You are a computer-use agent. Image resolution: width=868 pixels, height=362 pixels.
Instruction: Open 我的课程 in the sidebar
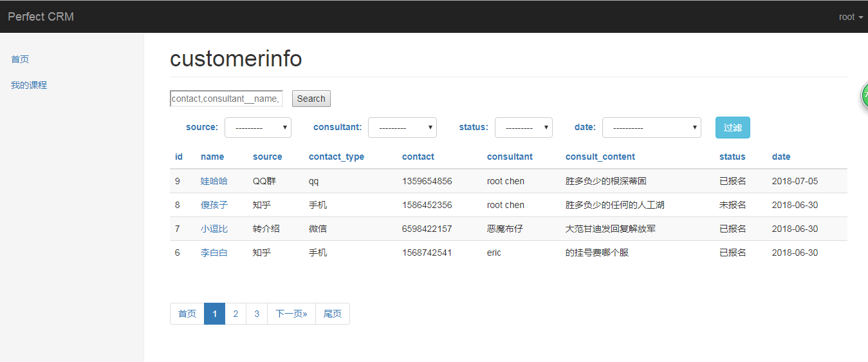coord(29,85)
